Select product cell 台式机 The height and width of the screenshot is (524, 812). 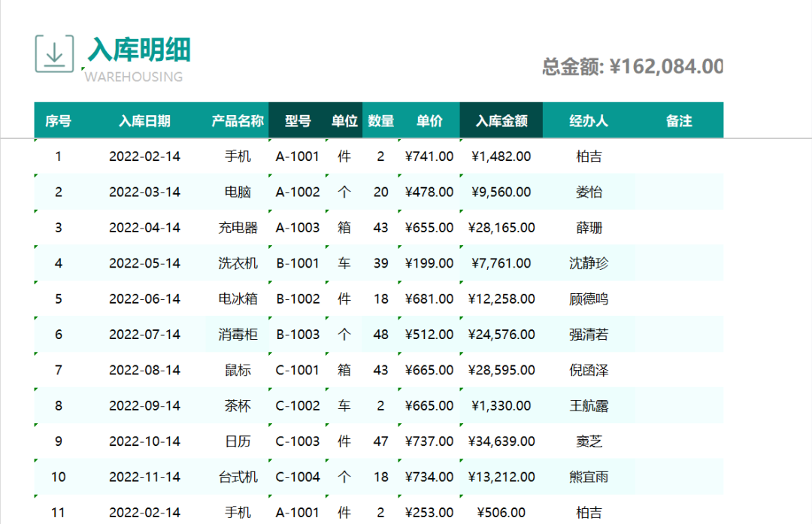238,477
